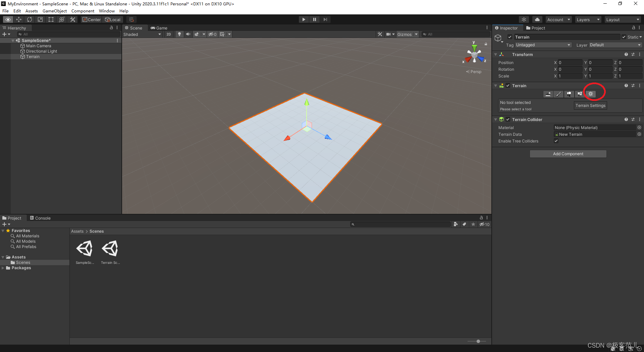Screen dimensions: 644x352
Task: Open Layout dropdown
Action: [623, 19]
